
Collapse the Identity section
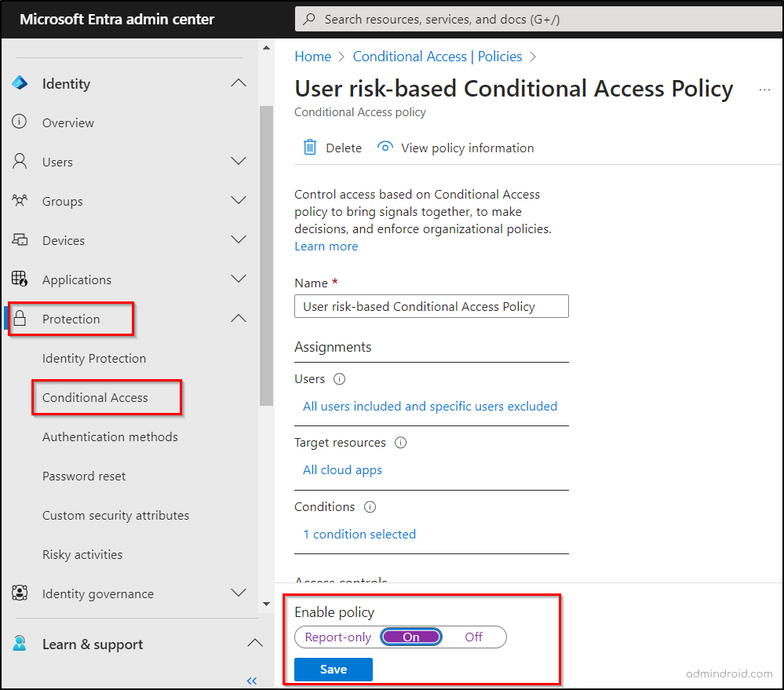click(238, 82)
